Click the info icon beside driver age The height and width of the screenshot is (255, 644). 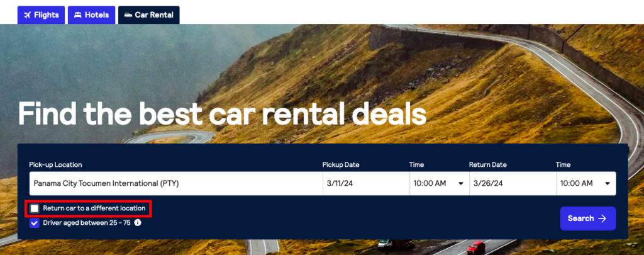point(138,222)
